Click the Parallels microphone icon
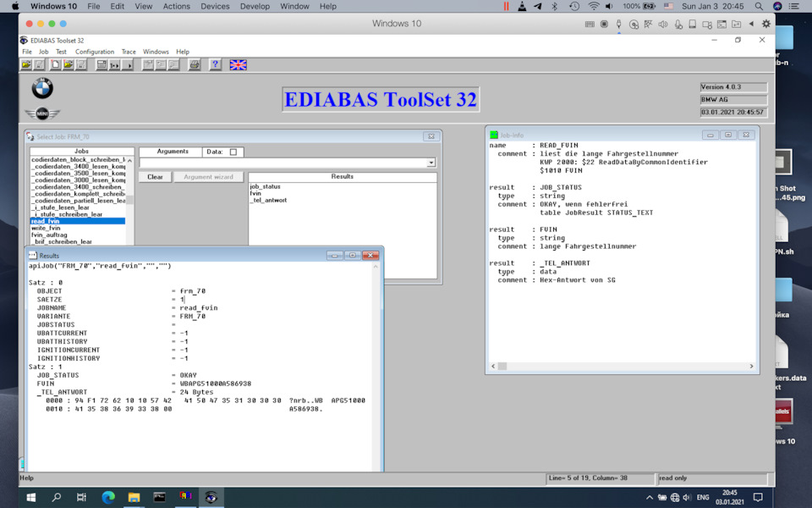The height and width of the screenshot is (508, 812). click(678, 24)
